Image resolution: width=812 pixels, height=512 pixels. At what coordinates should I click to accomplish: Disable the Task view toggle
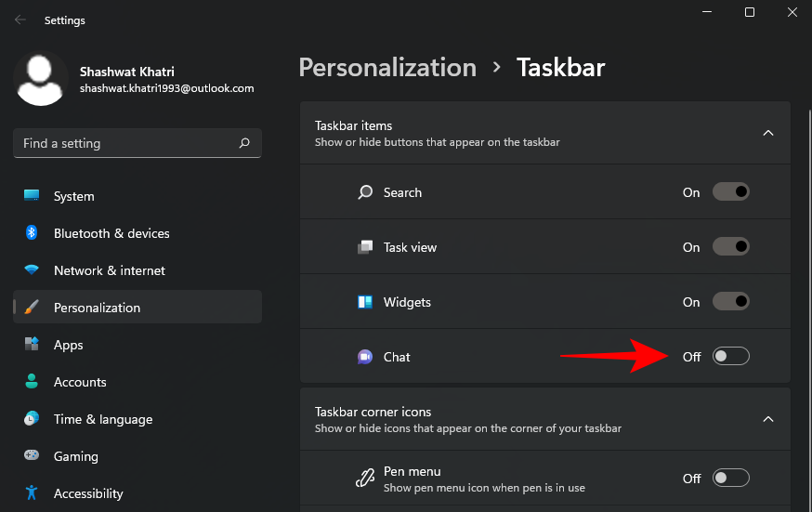click(x=730, y=247)
